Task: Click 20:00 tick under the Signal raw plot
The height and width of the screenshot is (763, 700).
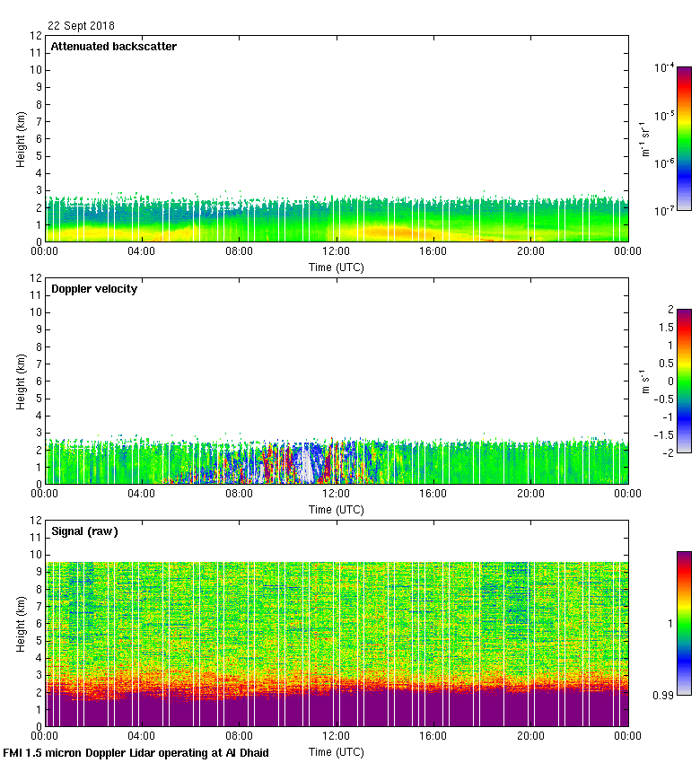Action: coord(530,737)
